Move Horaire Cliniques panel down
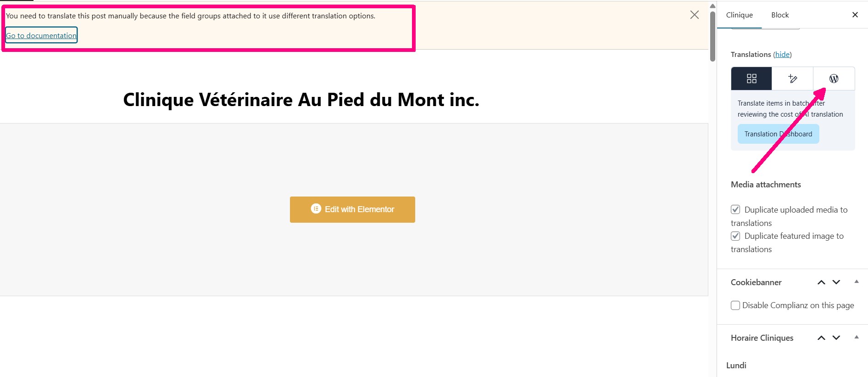 (836, 338)
